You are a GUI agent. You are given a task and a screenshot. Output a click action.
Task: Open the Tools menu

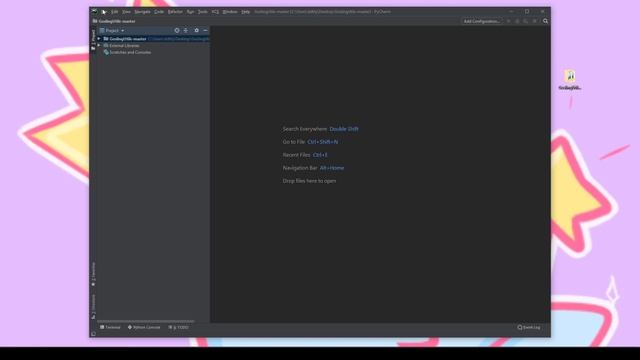click(202, 12)
